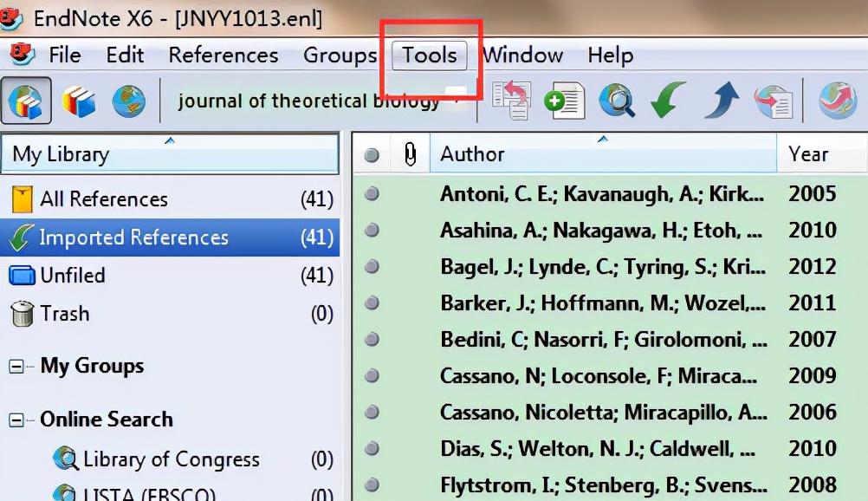Select Integrated Library & Online Search Mode icon
868x501 pixels.
[27, 101]
